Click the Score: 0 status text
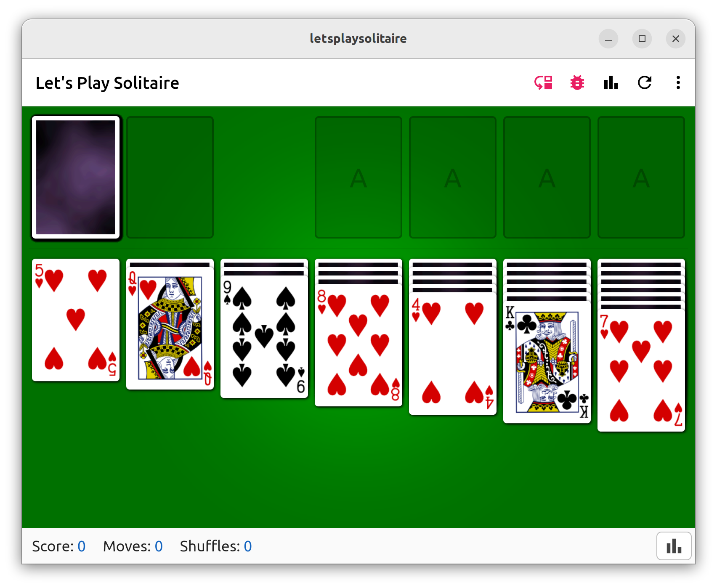This screenshot has height=588, width=717. pos(59,546)
